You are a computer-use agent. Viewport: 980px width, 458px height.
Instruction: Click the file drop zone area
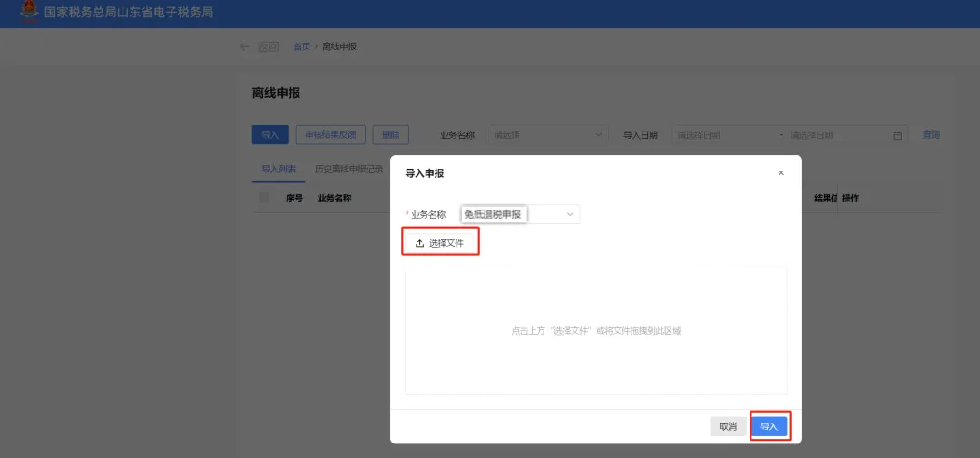tap(595, 331)
